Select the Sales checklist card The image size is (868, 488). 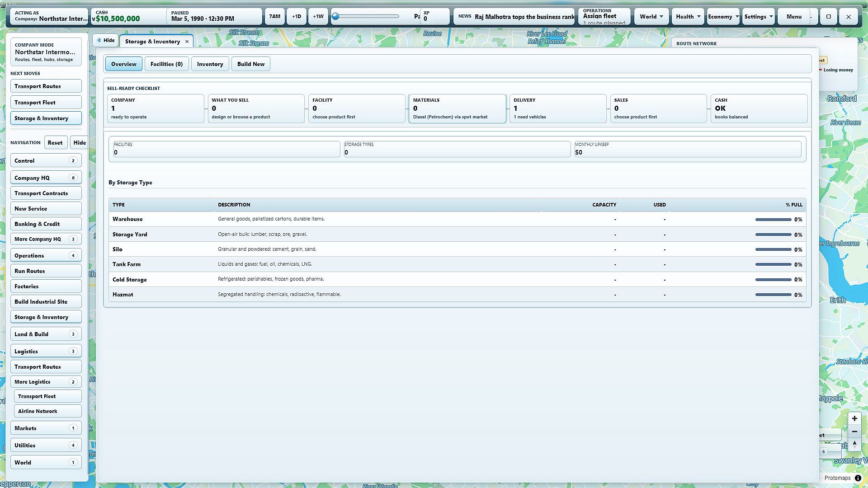click(x=659, y=108)
